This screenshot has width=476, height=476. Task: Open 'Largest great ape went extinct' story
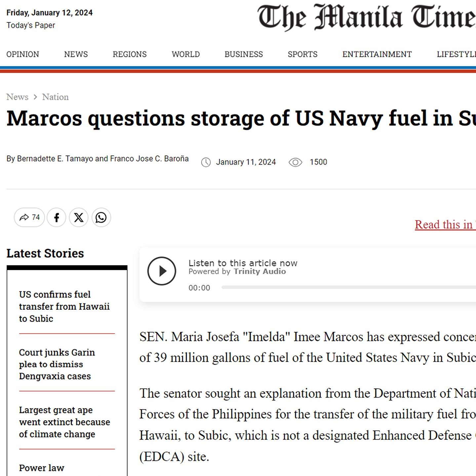tap(64, 422)
